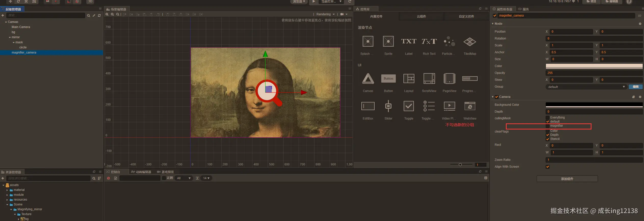Open the Rendering mode dropdown
This screenshot has height=221, width=644.
(325, 14)
